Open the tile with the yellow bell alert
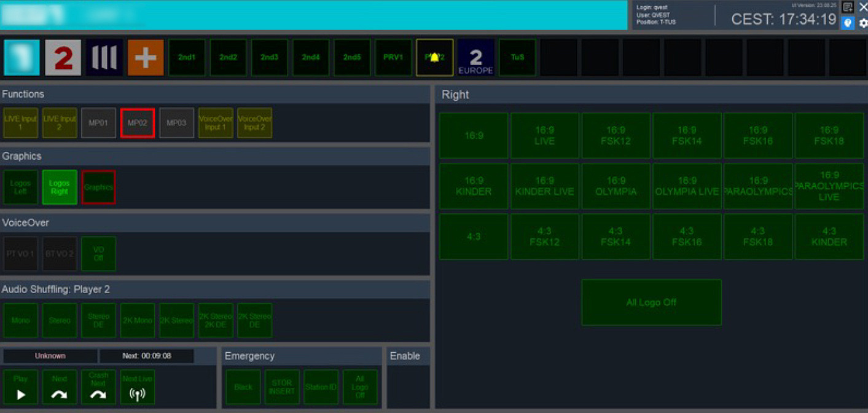The width and height of the screenshot is (868, 413). [x=435, y=58]
